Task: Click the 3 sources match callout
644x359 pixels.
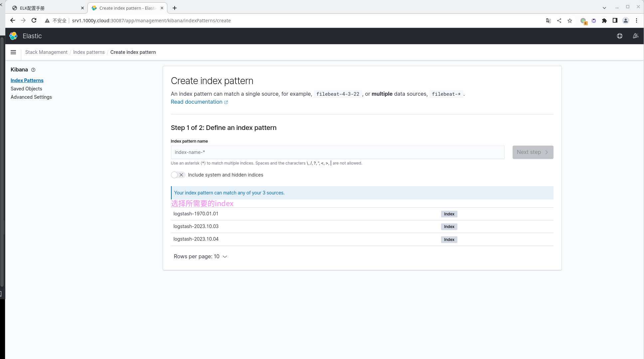Action: tap(362, 193)
